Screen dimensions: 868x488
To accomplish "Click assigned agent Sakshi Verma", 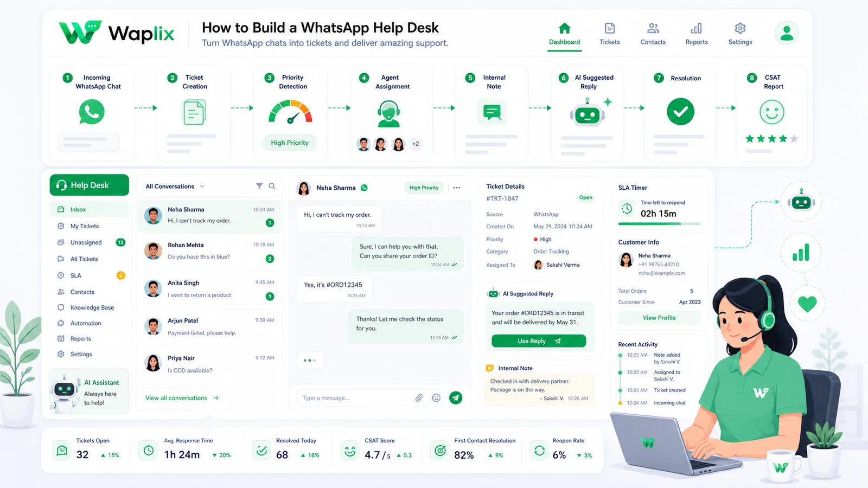I will point(557,265).
